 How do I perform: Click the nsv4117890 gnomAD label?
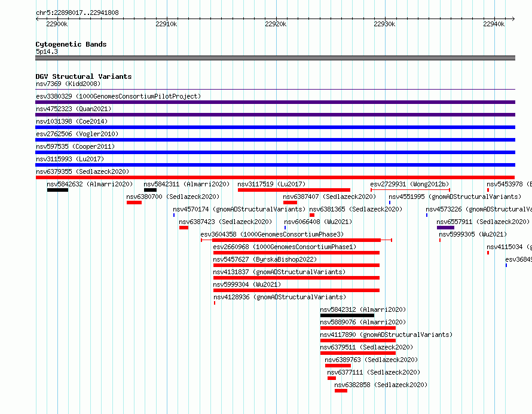[386, 335]
